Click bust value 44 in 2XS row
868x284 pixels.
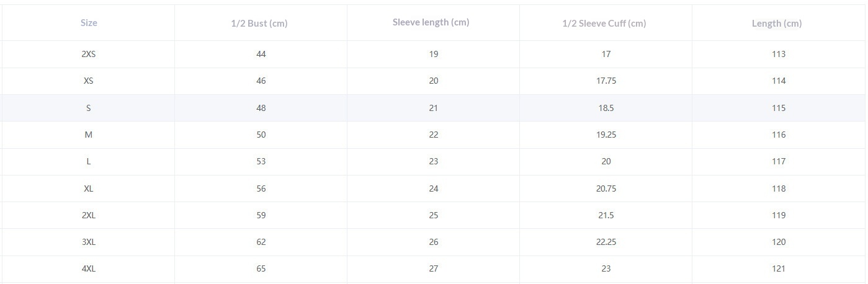click(261, 54)
